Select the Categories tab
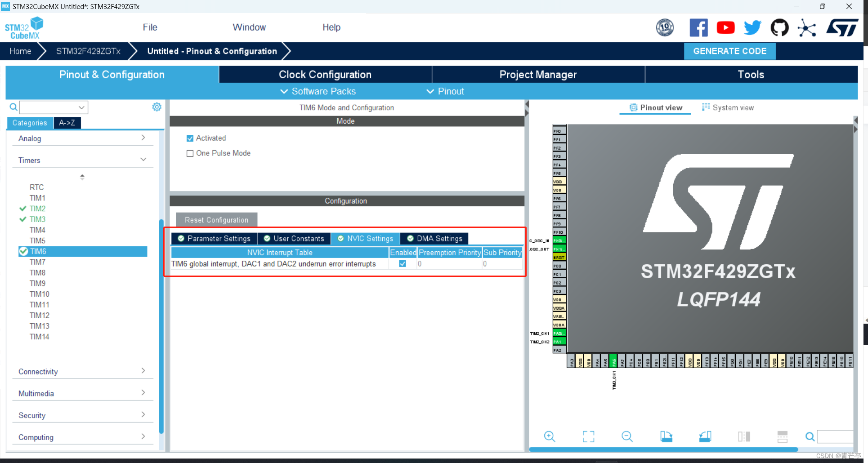868x463 pixels. tap(30, 123)
